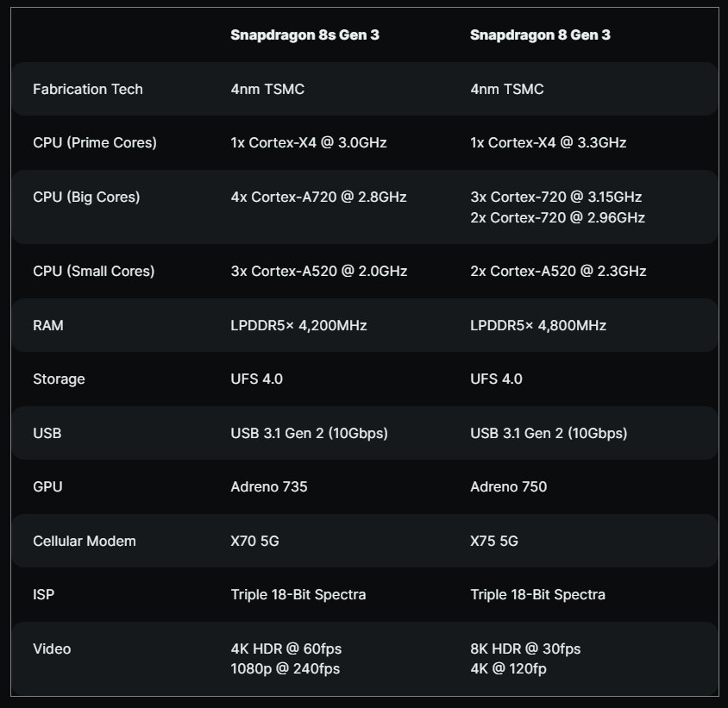Click the CPU (Prime Cores) row label
The image size is (728, 708).
95,142
